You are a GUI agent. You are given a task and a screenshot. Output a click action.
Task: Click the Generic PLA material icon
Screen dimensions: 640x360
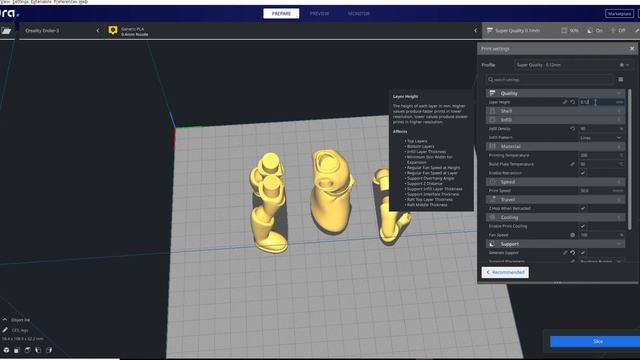pos(113,31)
